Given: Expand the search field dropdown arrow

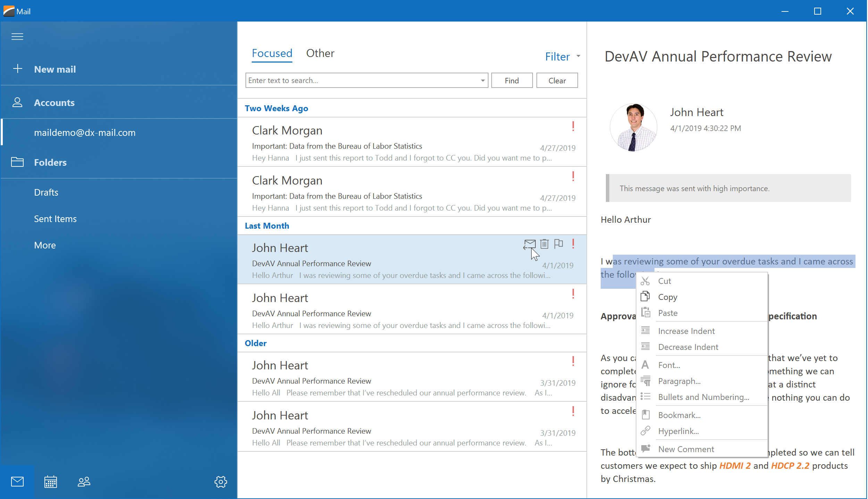Looking at the screenshot, I should point(482,80).
